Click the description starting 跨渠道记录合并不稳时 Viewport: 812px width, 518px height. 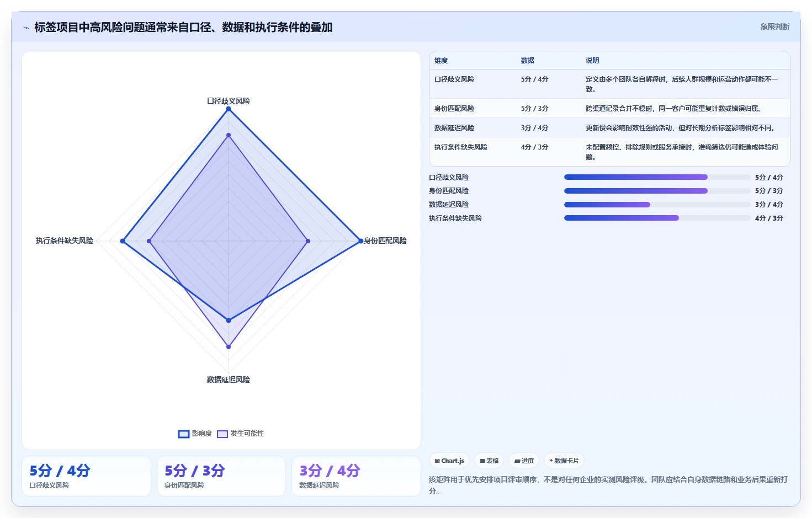tap(673, 109)
